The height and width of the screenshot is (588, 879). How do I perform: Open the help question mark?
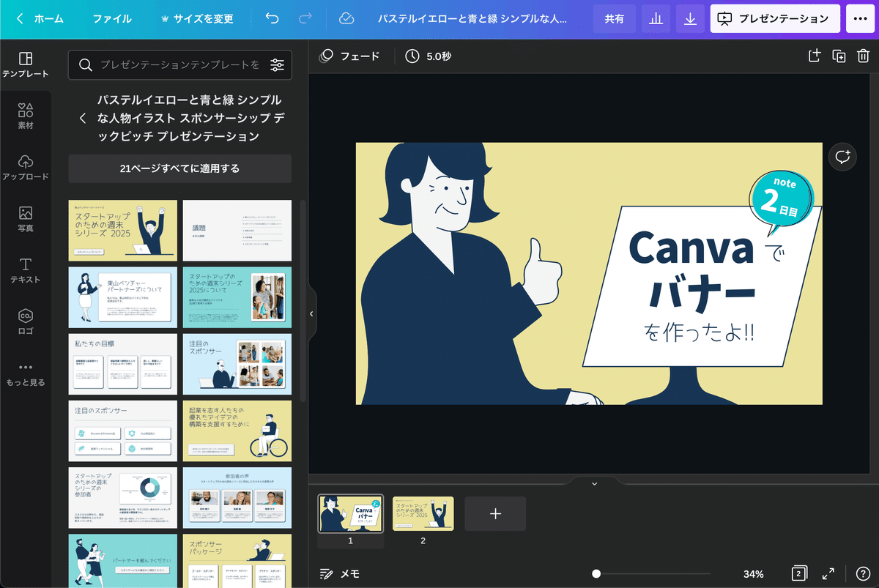click(x=863, y=574)
